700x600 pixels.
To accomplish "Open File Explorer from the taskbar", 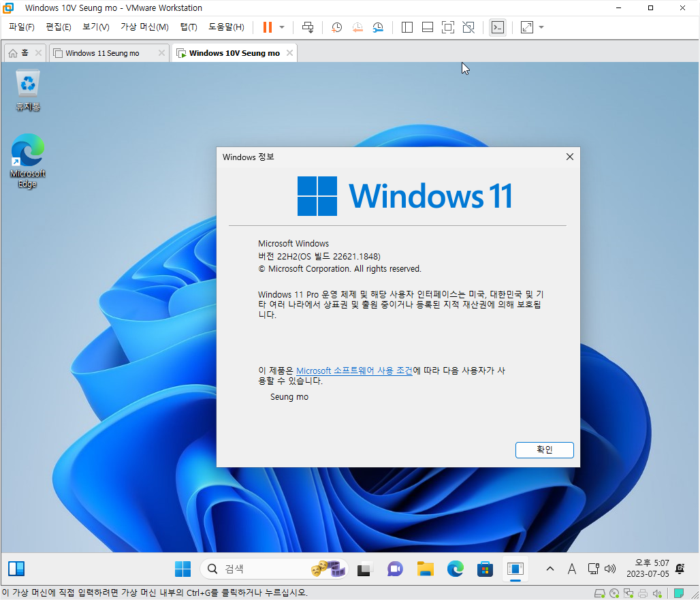I will pyautogui.click(x=425, y=569).
